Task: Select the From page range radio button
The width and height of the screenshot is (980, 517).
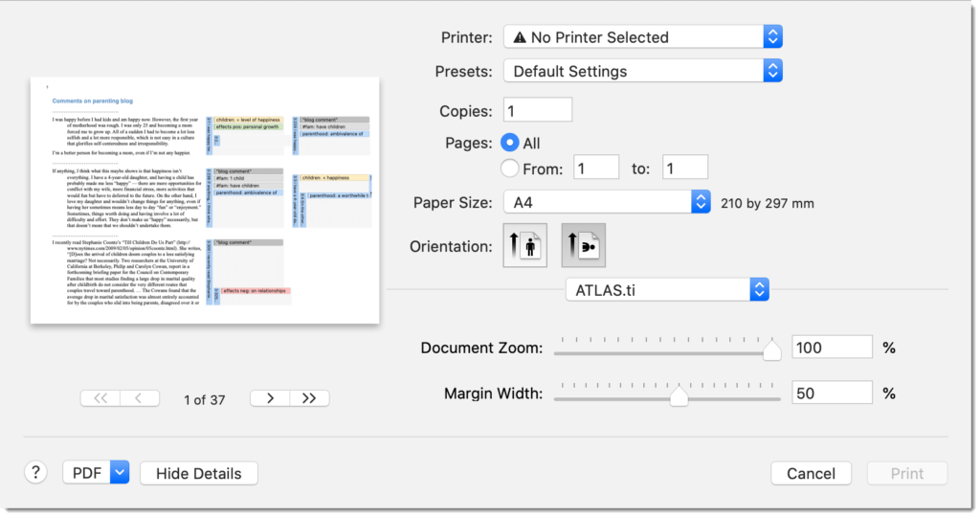Action: [x=510, y=169]
